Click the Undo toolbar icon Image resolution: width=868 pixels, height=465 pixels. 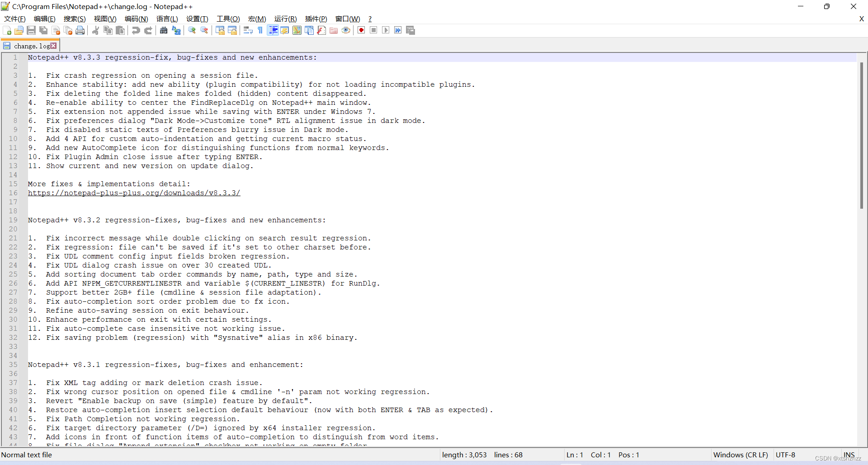(x=136, y=30)
